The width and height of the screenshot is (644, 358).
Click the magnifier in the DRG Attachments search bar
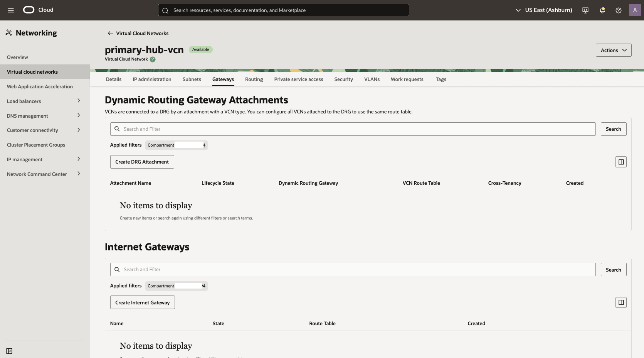pyautogui.click(x=117, y=129)
